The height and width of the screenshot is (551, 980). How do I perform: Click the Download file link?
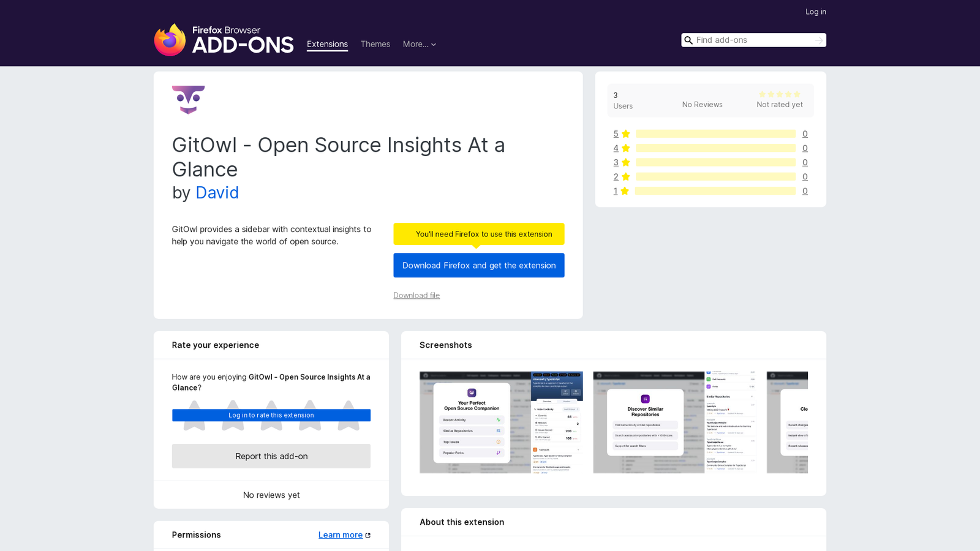coord(417,295)
